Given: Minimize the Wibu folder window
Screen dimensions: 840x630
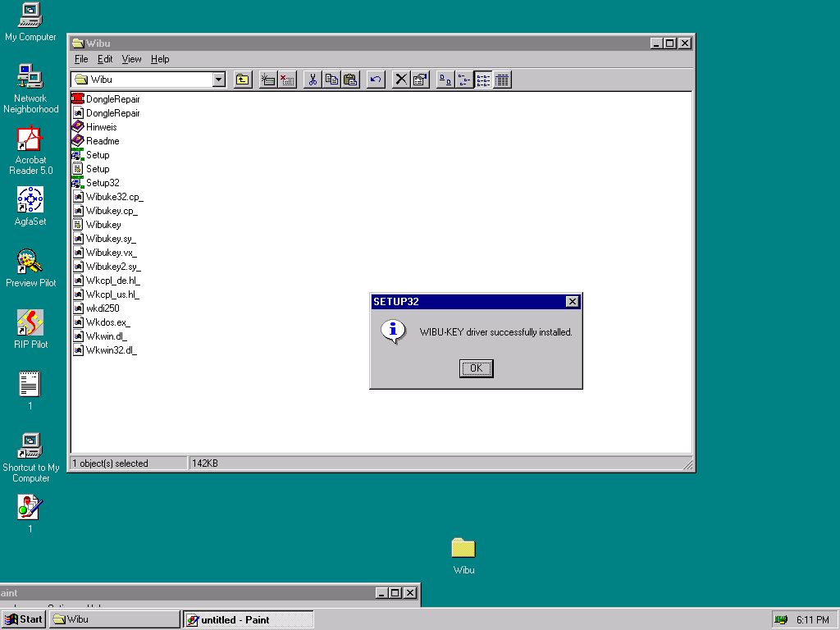Looking at the screenshot, I should pos(657,43).
